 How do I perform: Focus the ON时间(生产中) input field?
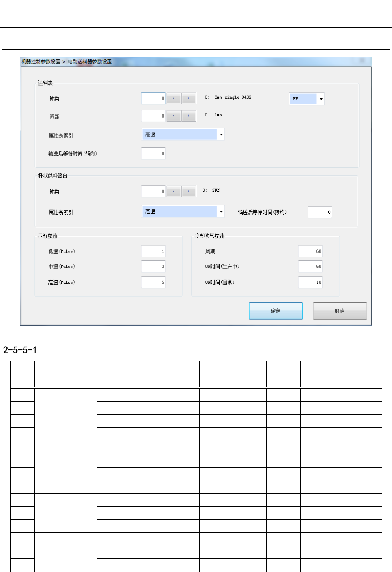310,266
